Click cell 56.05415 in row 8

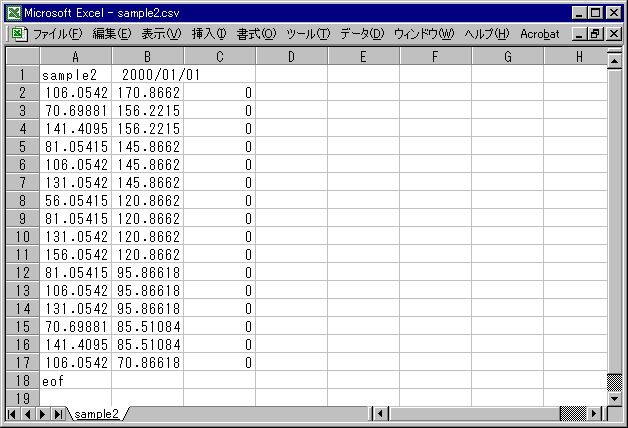point(75,201)
